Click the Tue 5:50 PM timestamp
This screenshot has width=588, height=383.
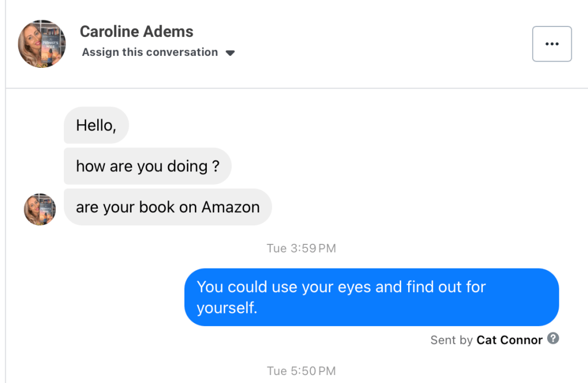coord(301,371)
